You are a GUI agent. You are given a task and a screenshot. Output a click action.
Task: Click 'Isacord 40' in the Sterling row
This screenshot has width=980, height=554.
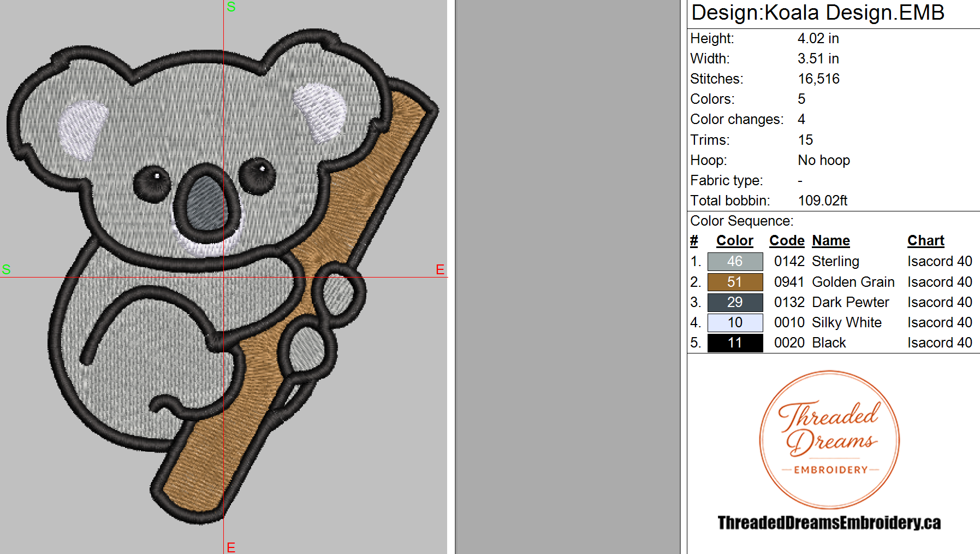pos(940,262)
